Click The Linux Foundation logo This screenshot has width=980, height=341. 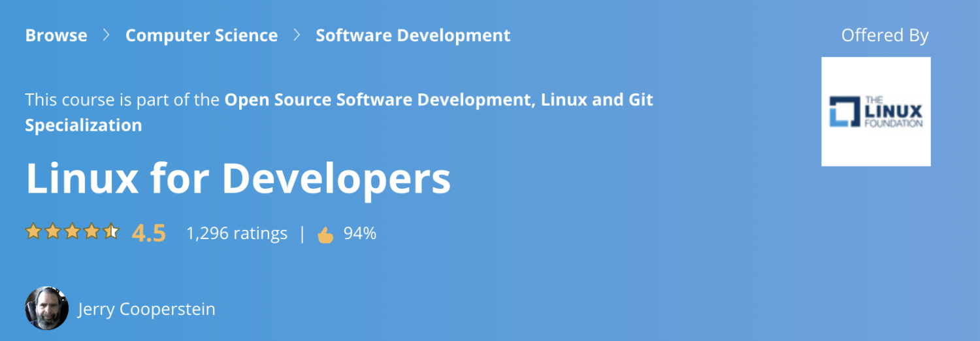point(875,112)
